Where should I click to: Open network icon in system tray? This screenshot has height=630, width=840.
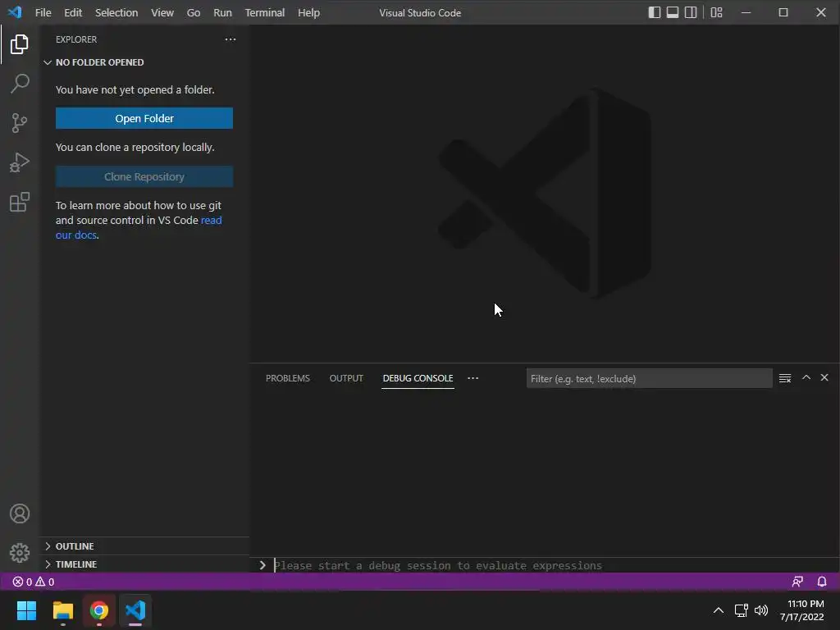coord(742,610)
